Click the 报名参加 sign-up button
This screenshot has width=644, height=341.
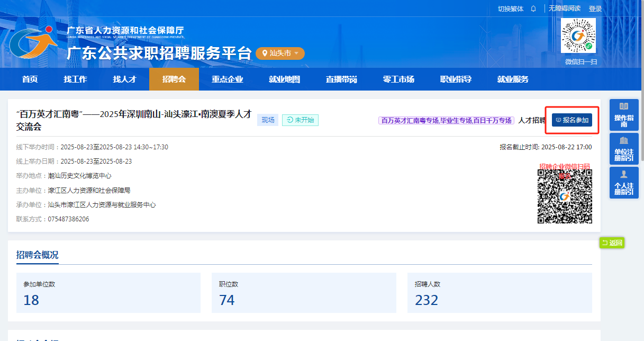tap(572, 120)
